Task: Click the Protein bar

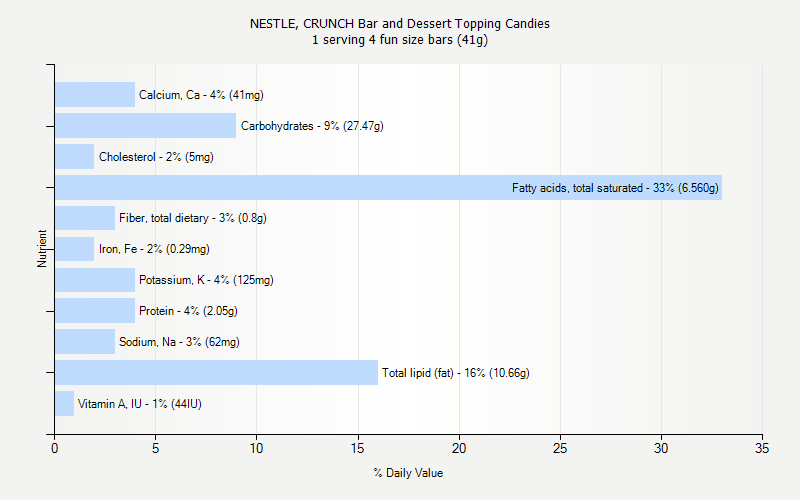Action: pyautogui.click(x=95, y=311)
